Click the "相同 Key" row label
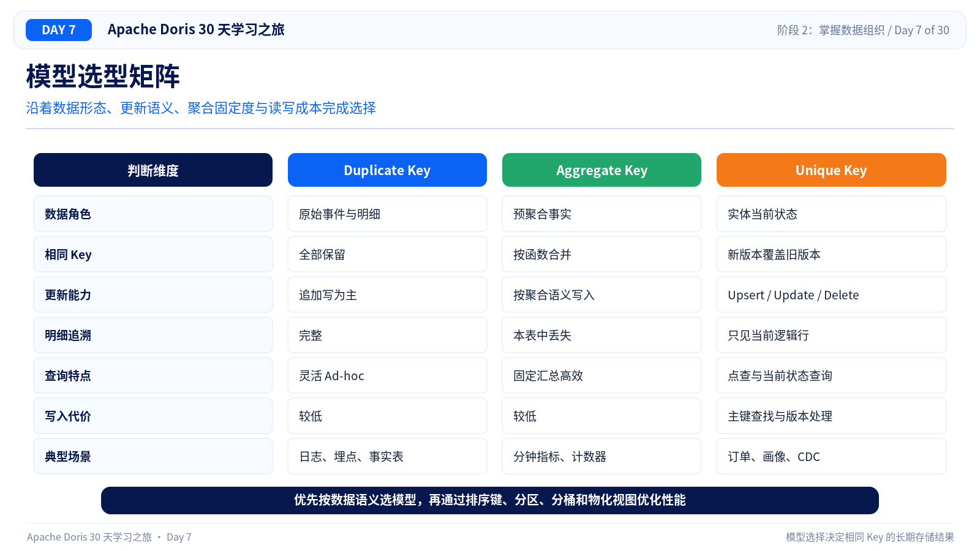 (x=153, y=254)
